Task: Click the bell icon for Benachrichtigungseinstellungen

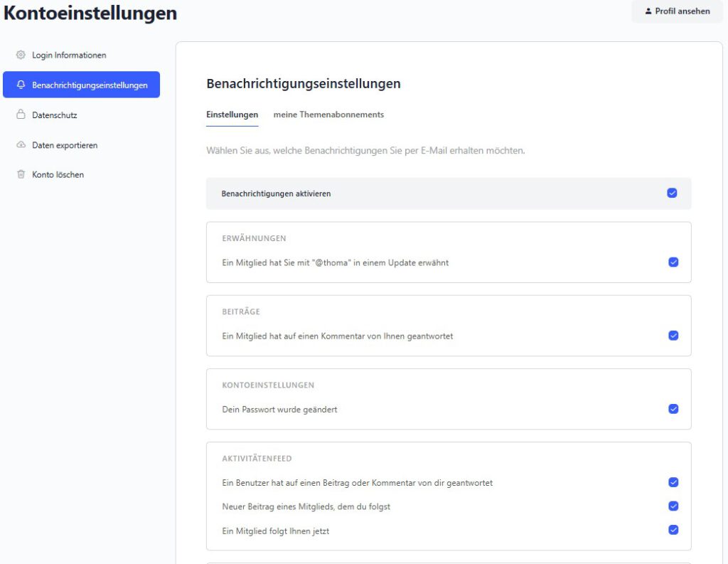Action: point(21,85)
